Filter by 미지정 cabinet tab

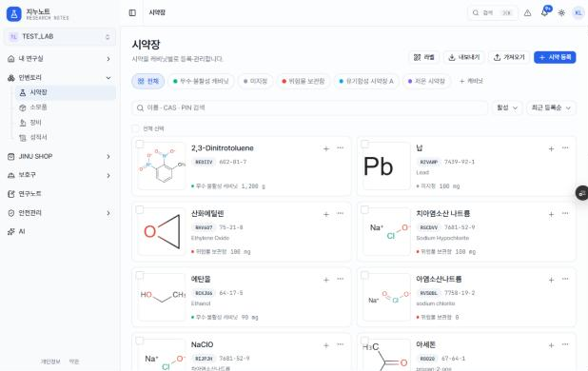click(255, 81)
